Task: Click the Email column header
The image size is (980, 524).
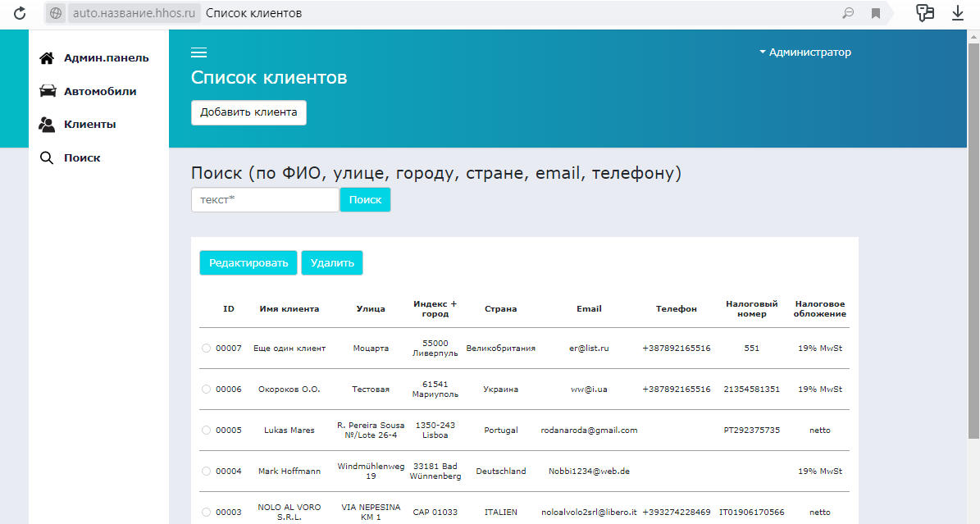Action: [589, 309]
